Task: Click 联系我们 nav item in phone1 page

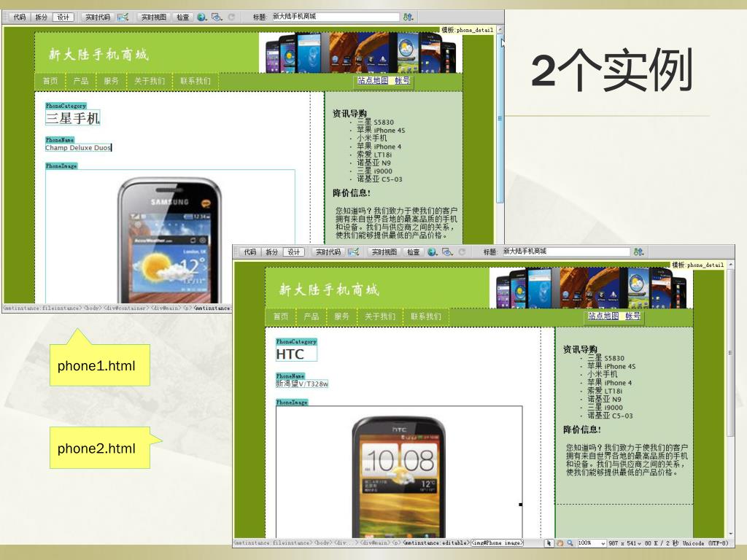Action: click(196, 81)
